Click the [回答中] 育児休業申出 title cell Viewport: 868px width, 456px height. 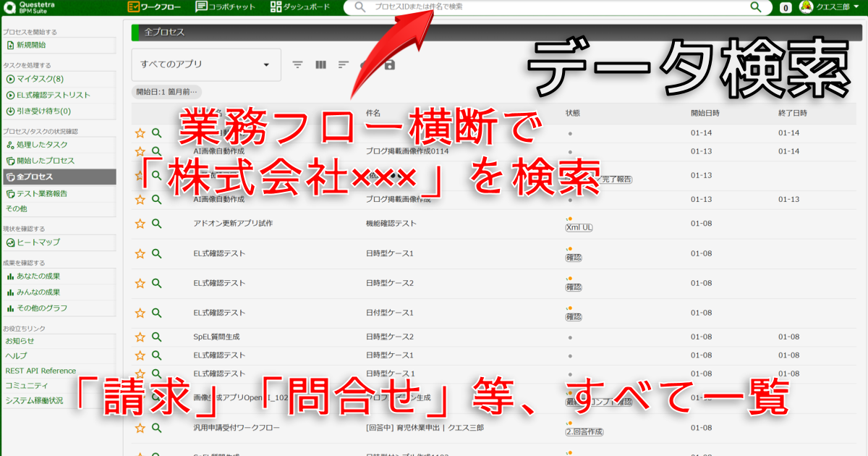425,428
